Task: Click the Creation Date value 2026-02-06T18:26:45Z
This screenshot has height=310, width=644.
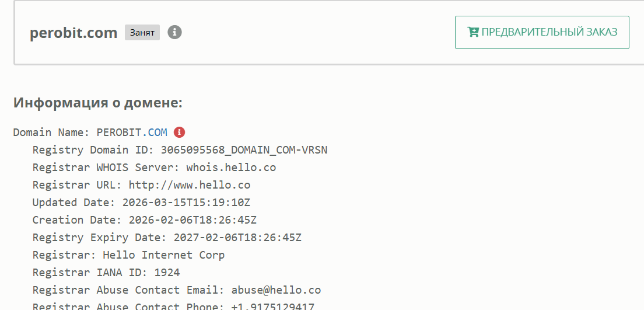Action: pyautogui.click(x=192, y=220)
